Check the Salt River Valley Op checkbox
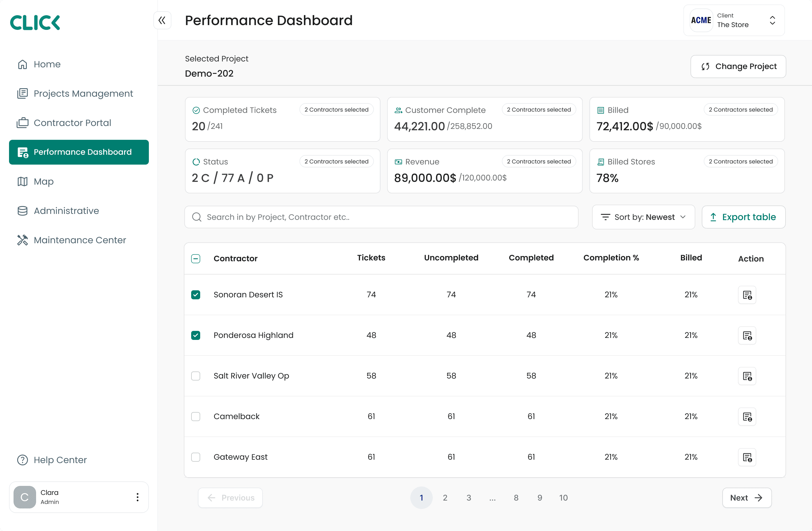This screenshot has height=531, width=812. 195,376
